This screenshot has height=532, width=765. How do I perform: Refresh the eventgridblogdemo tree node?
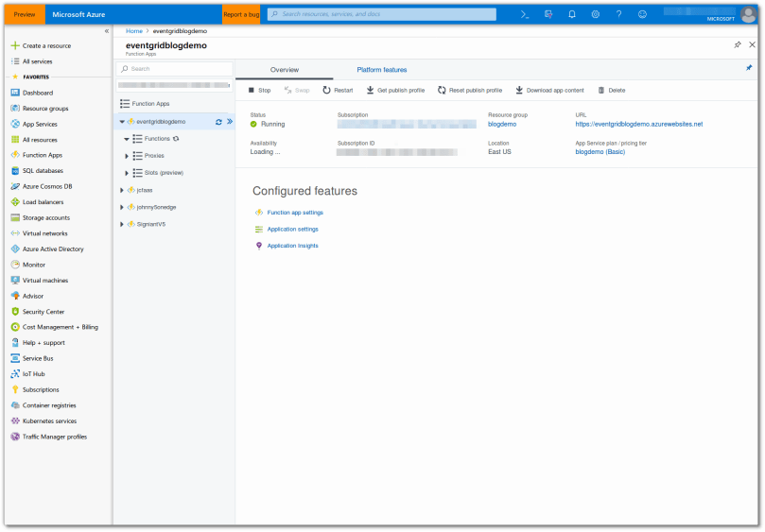pos(218,122)
